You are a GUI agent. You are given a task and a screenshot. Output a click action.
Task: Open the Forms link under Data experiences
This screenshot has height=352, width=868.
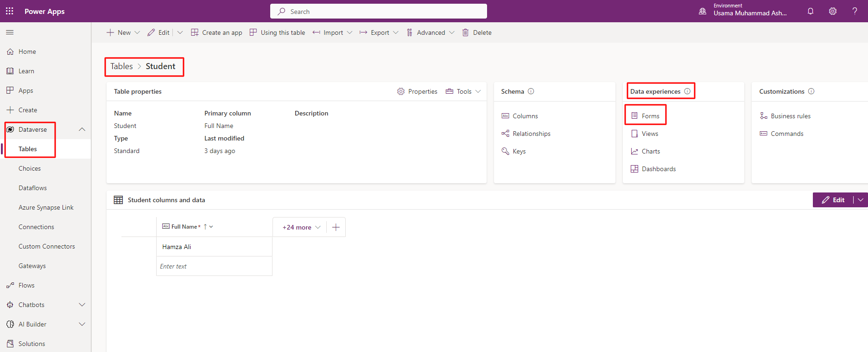click(x=650, y=116)
